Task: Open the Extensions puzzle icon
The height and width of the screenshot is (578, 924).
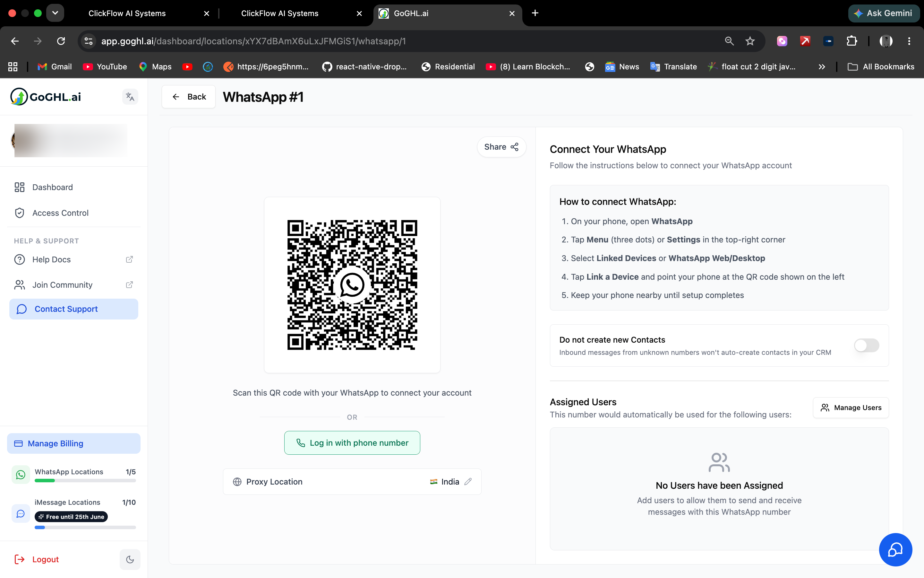Action: pos(851,41)
